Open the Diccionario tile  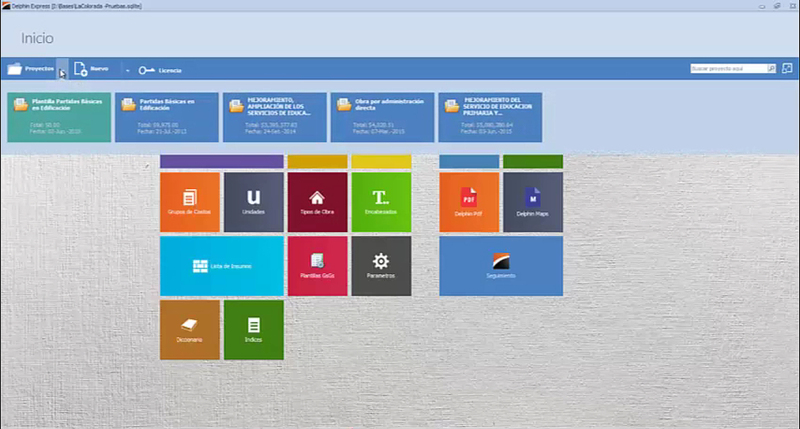[x=190, y=330]
